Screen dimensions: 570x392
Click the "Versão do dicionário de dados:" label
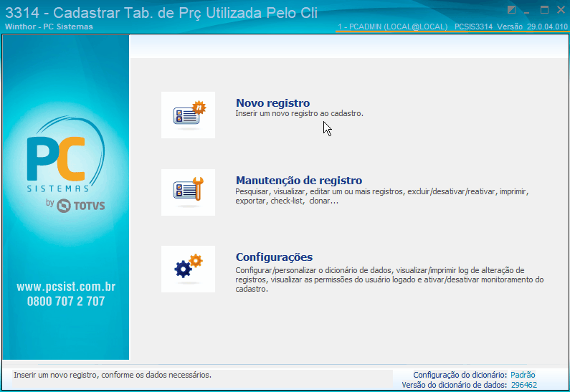coord(454,385)
